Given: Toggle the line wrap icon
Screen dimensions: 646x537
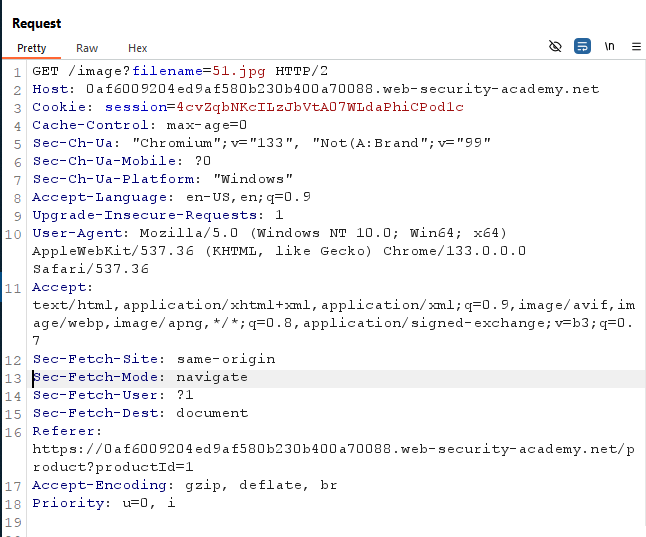Looking at the screenshot, I should point(582,47).
